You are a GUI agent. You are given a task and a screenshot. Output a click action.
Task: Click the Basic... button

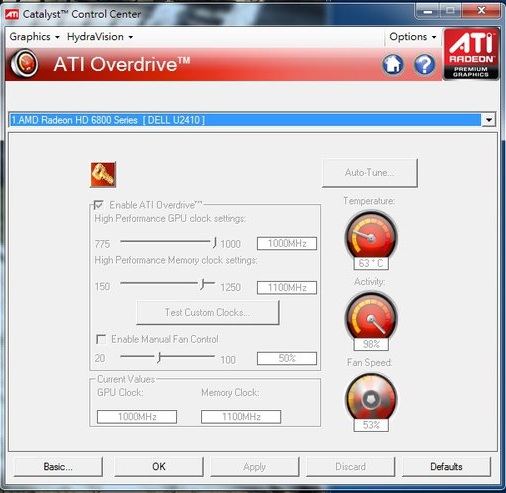pos(58,466)
